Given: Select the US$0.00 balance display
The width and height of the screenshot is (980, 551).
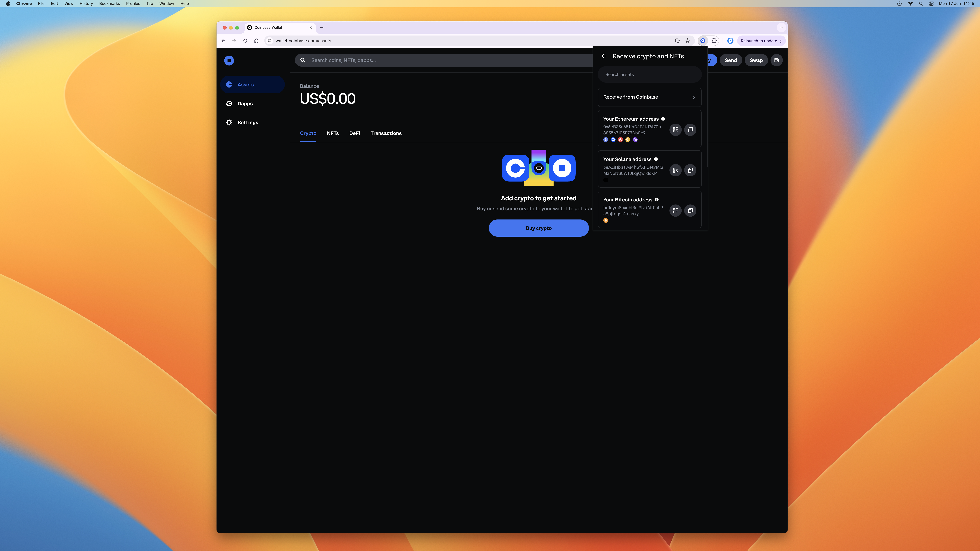Looking at the screenshot, I should point(327,98).
